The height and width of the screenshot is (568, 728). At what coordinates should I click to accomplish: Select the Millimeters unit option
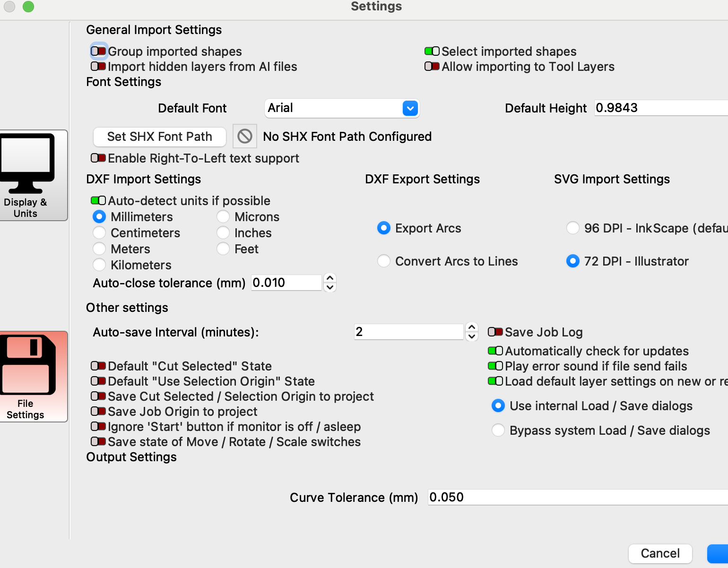coord(99,217)
